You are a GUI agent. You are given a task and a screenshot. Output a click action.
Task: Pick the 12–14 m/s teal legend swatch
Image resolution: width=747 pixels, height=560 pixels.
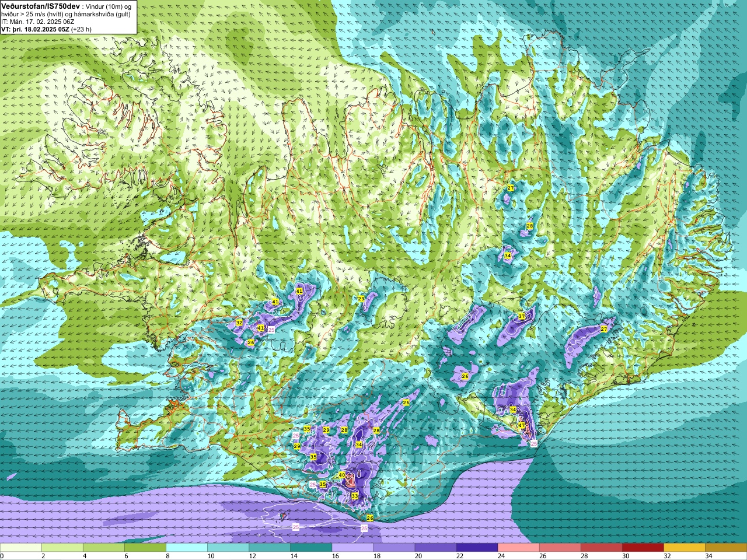270,548
